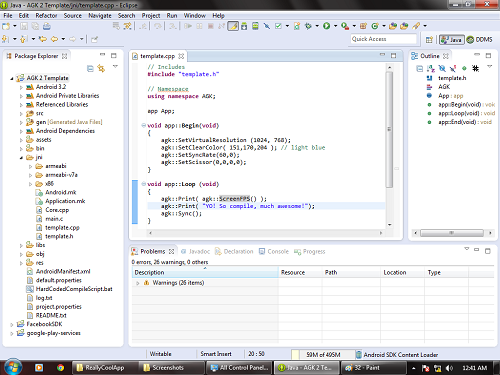Expand the armeabi folder

click(30, 166)
